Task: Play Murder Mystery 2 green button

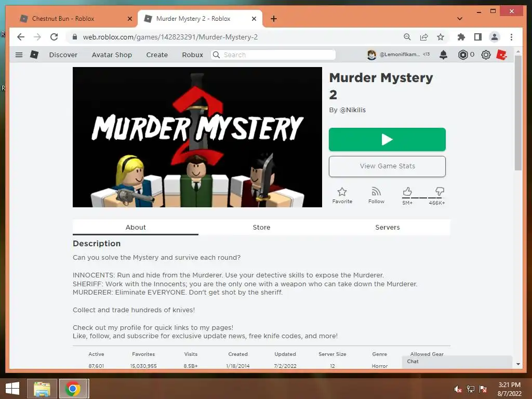Action: point(387,139)
